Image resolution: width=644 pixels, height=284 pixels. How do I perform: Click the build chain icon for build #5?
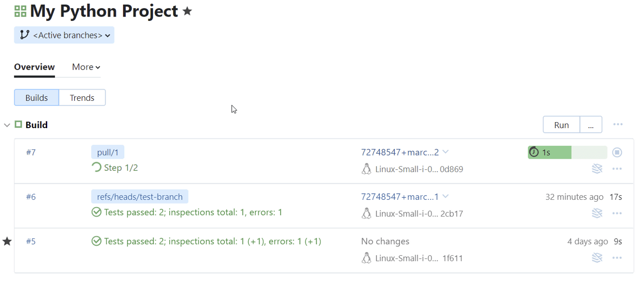point(597,258)
